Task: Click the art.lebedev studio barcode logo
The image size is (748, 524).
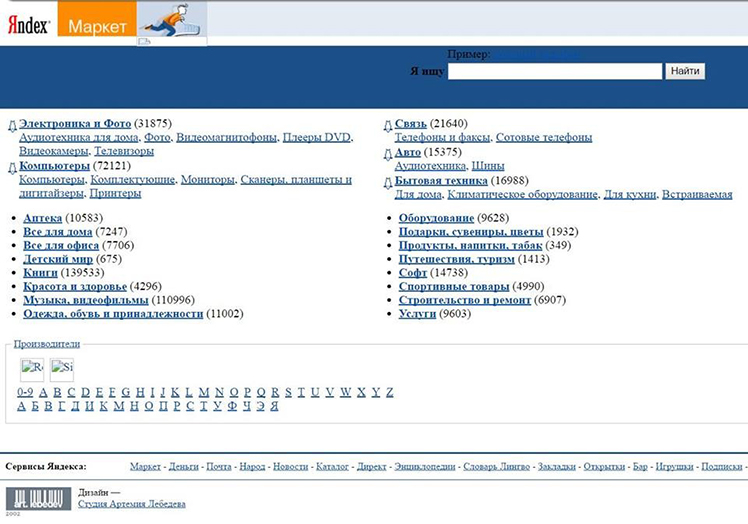Action: [x=39, y=498]
